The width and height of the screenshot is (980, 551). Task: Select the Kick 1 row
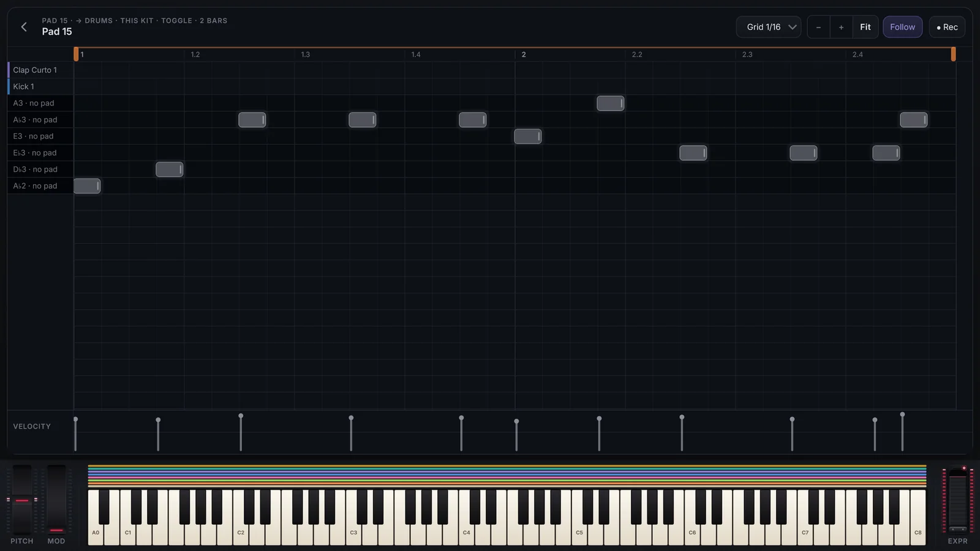pos(40,86)
